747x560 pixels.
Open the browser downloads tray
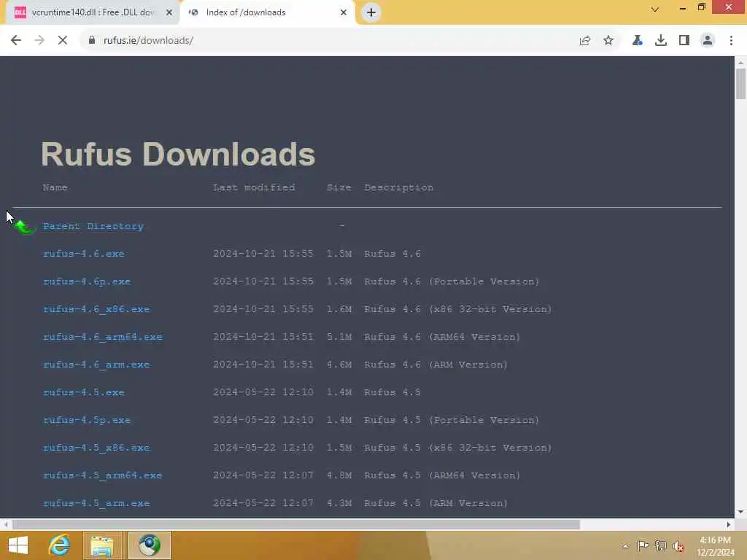[x=661, y=41]
